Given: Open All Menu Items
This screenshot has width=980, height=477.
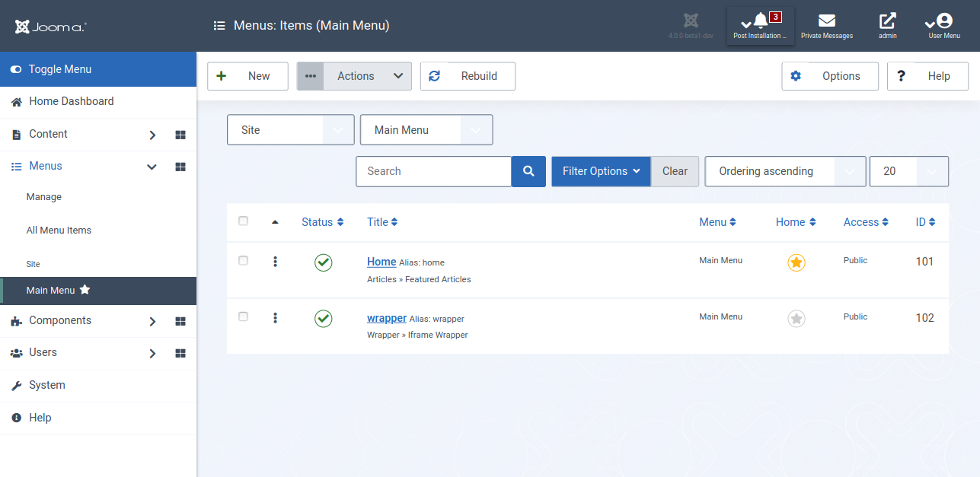Looking at the screenshot, I should [x=59, y=231].
